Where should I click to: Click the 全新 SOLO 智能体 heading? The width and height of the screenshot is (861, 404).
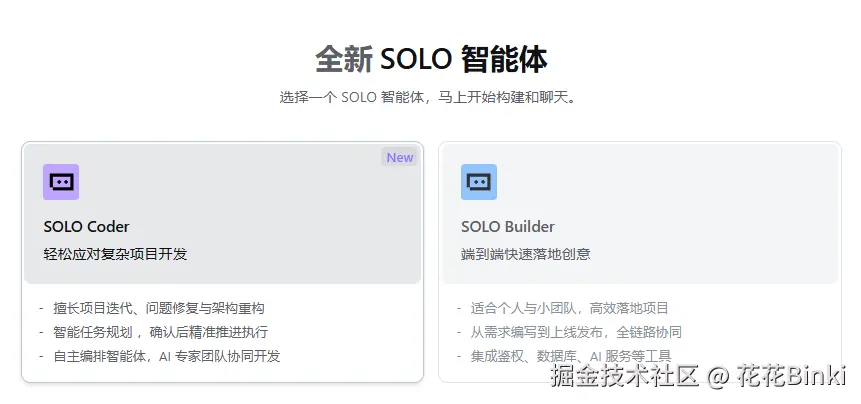[x=431, y=59]
